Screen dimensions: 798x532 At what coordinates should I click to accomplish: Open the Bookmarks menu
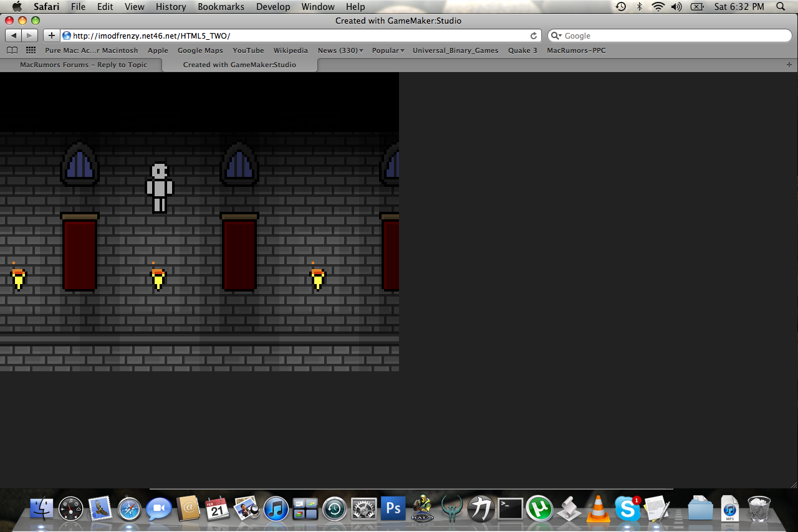point(221,7)
